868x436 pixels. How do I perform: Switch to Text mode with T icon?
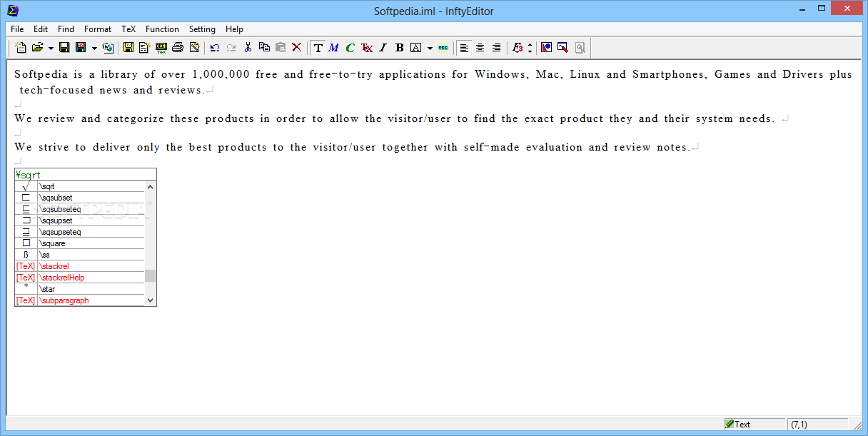pos(318,48)
